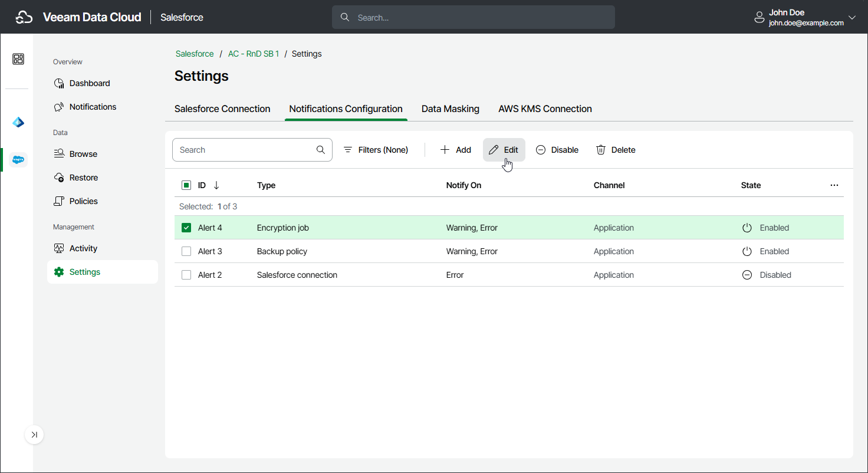
Task: Expand the sidebar with the arrow button
Action: point(34,435)
